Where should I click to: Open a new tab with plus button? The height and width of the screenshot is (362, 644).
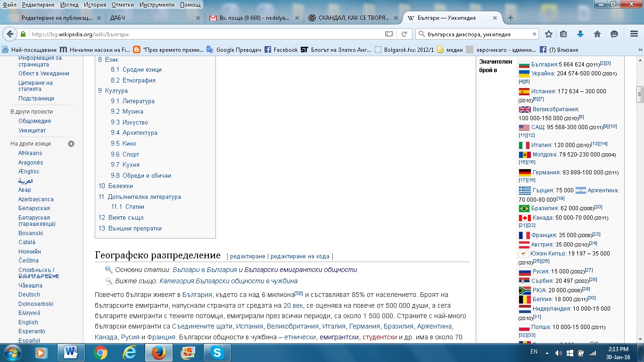pos(510,18)
